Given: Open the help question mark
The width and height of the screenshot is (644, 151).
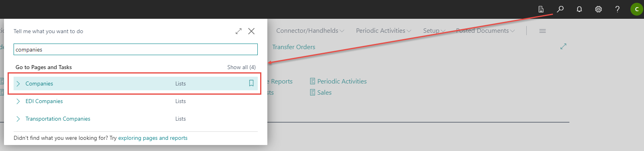Looking at the screenshot, I should coord(617,9).
